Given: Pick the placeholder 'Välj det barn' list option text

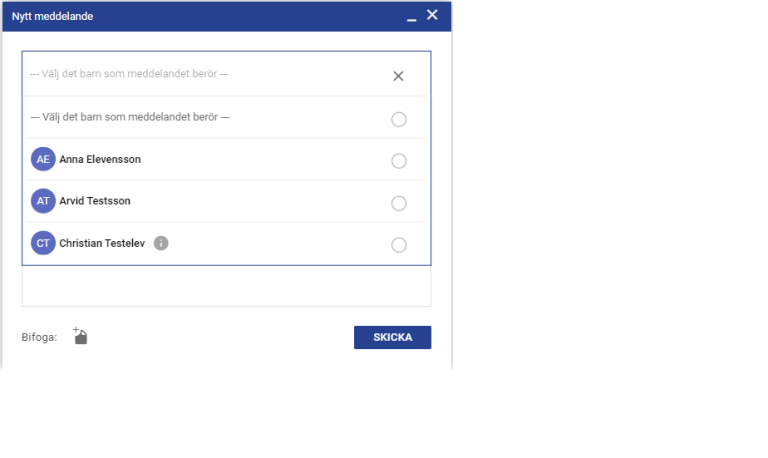Looking at the screenshot, I should coord(130,118).
